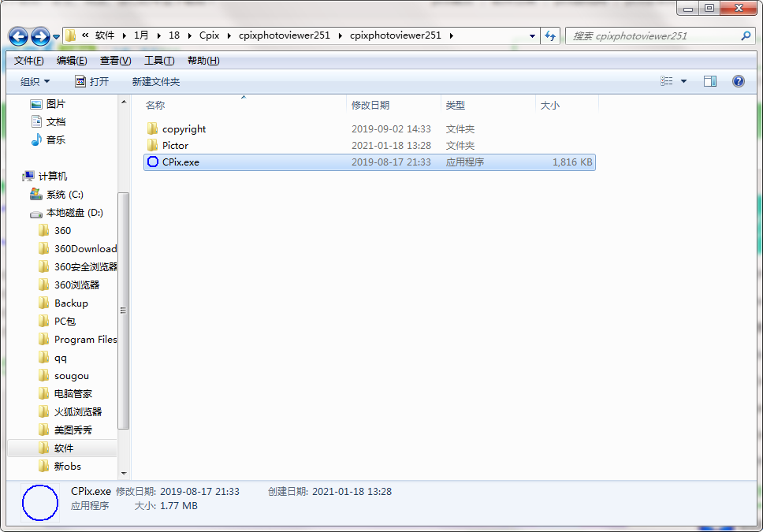Open 本地磁盘 (D:) in sidebar

point(66,213)
